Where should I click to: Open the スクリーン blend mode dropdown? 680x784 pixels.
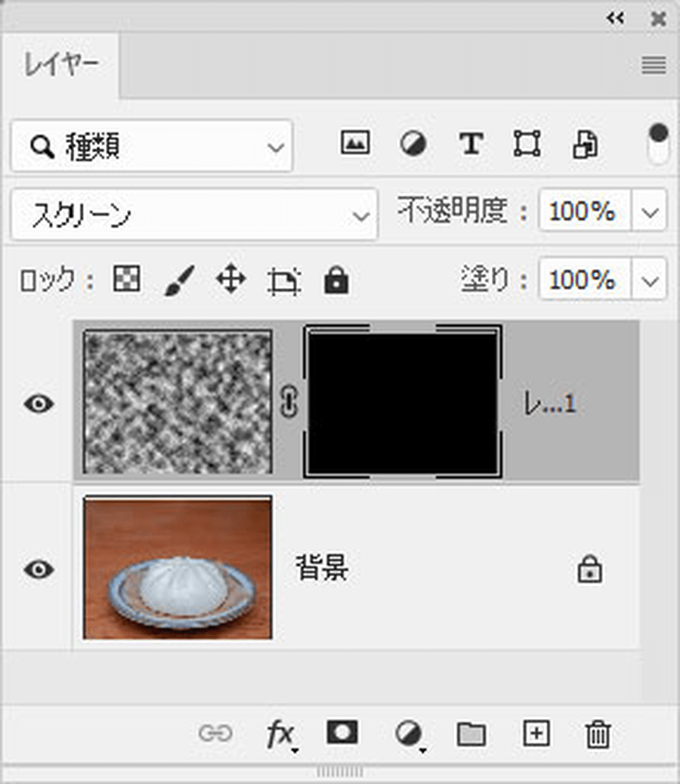pyautogui.click(x=194, y=215)
